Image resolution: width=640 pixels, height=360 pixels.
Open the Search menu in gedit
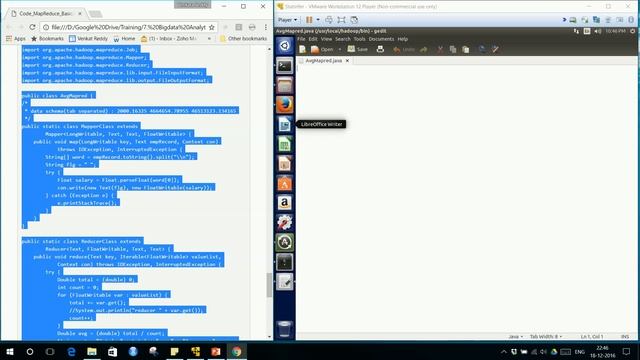343,39
